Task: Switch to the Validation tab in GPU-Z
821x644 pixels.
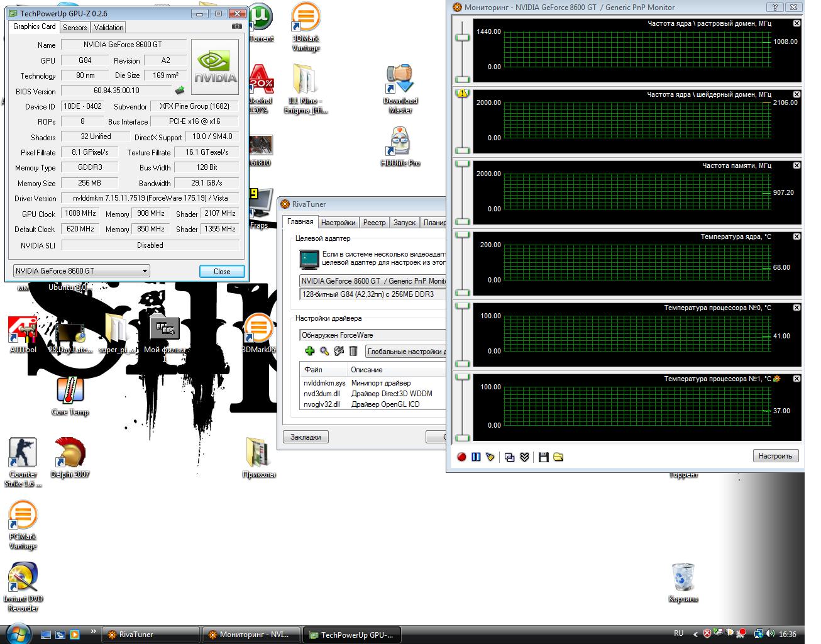Action: 109,28
